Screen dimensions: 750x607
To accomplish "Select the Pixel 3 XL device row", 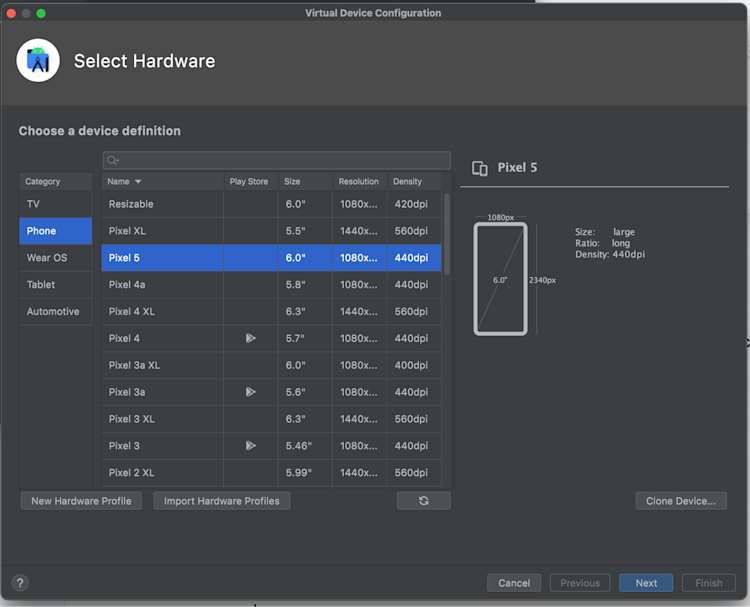I will 271,419.
